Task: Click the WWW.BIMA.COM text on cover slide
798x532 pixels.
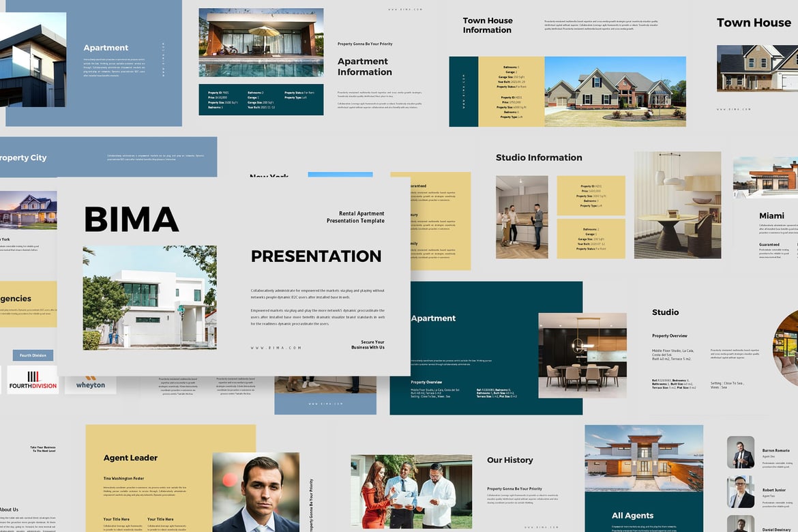Action: 276,348
